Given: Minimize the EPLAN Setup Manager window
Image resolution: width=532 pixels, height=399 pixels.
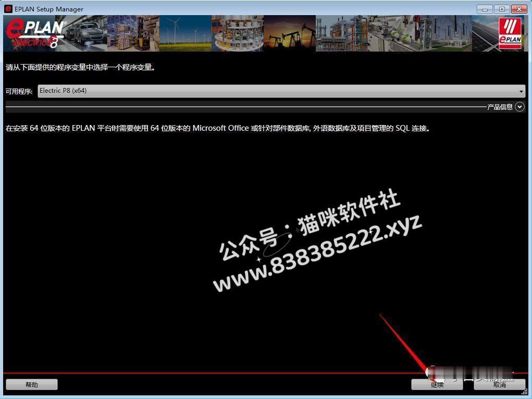Looking at the screenshot, I should [485, 9].
